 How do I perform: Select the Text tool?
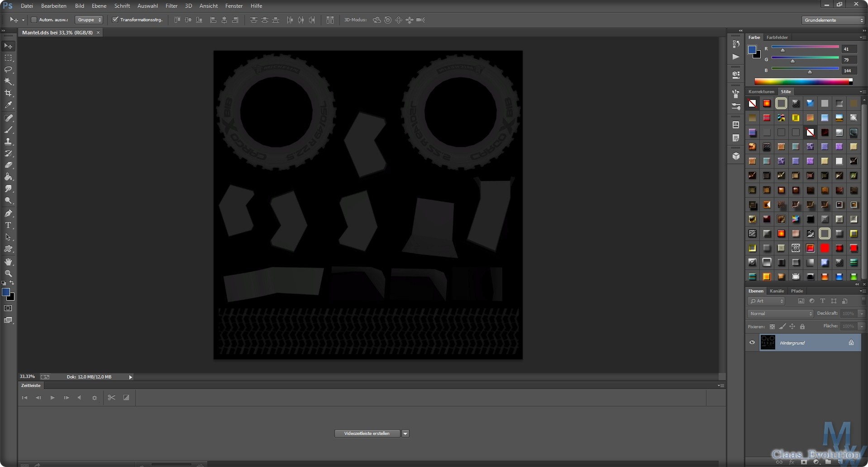(8, 225)
